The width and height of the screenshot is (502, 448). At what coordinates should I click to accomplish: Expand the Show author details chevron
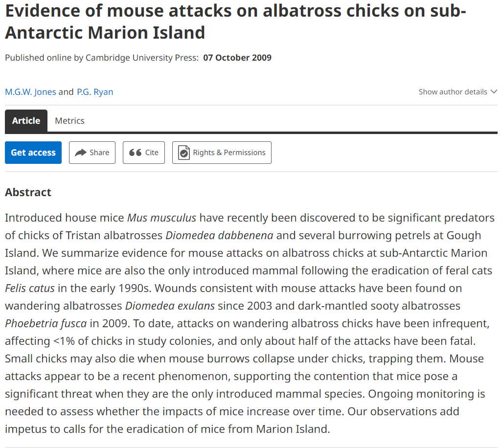click(493, 92)
